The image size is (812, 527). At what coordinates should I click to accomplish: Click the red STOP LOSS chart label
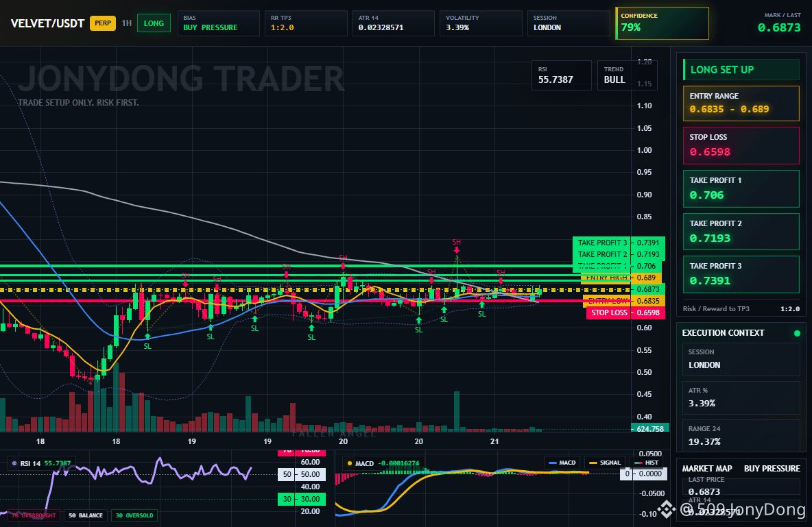625,312
